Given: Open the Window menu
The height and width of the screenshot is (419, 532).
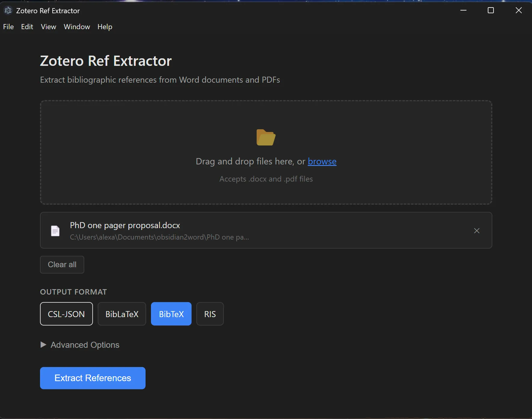Looking at the screenshot, I should [77, 27].
